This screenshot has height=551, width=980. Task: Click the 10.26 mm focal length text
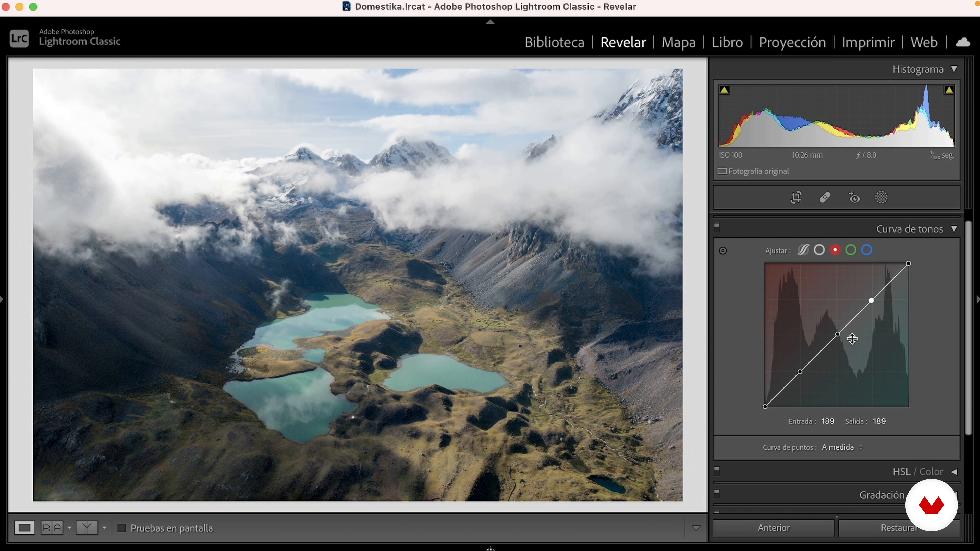coord(807,155)
